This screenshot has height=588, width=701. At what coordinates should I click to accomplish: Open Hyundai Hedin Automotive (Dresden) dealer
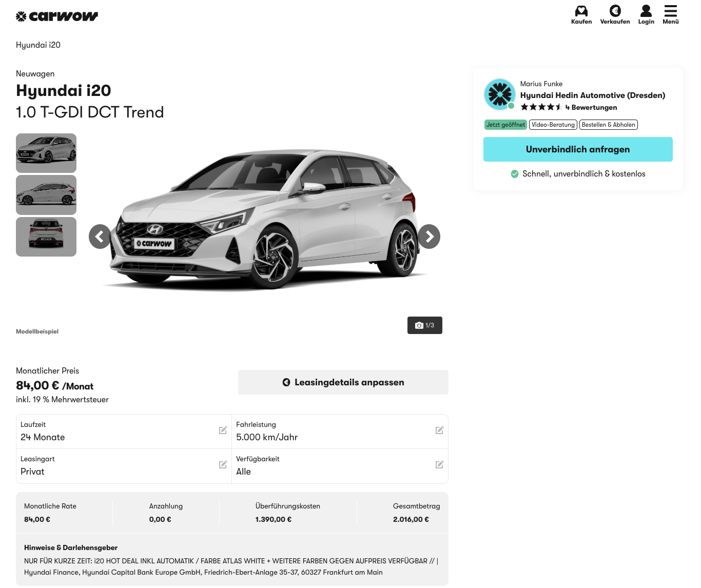(x=592, y=95)
